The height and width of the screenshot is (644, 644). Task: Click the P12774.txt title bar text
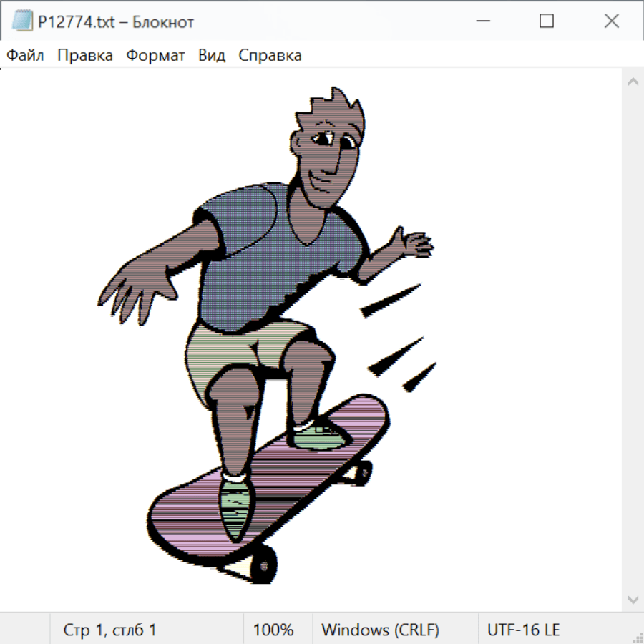[116, 22]
